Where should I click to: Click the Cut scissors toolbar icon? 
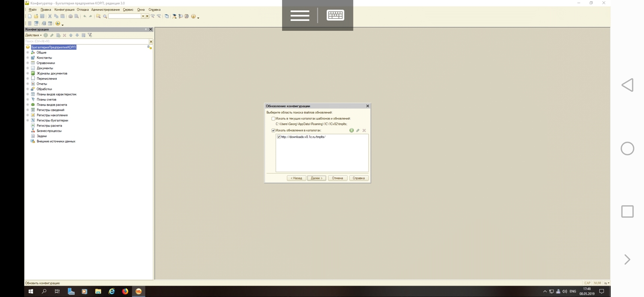pos(50,16)
